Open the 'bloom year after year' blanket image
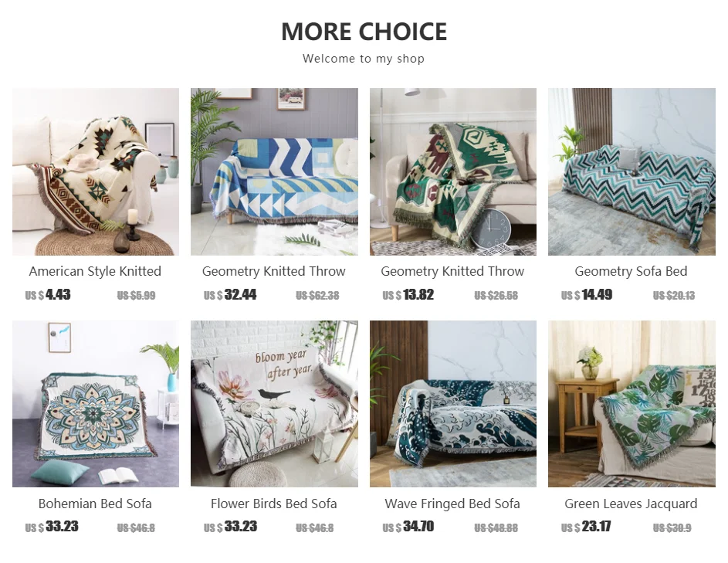Image resolution: width=728 pixels, height=563 pixels. (274, 404)
